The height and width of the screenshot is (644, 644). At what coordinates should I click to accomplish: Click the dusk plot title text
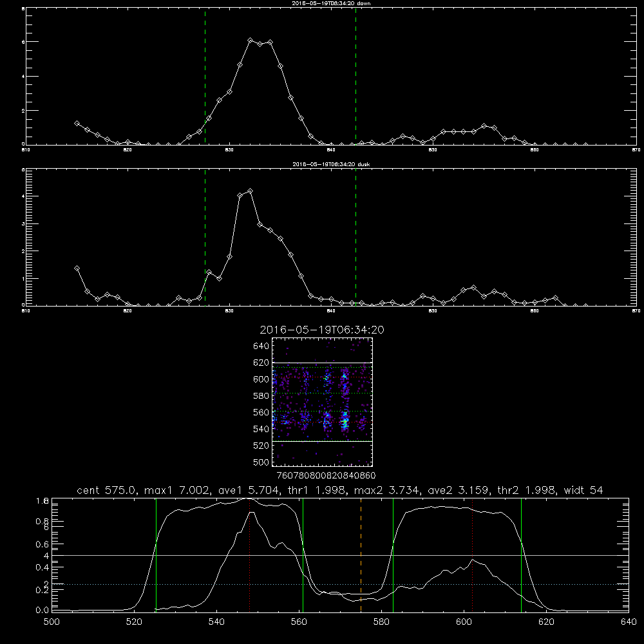pos(331,164)
